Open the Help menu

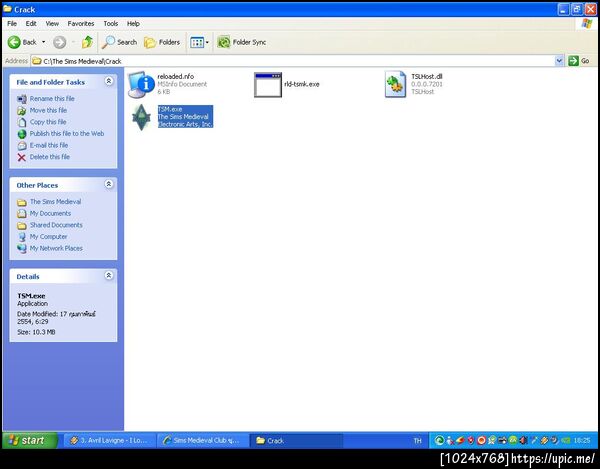click(133, 23)
